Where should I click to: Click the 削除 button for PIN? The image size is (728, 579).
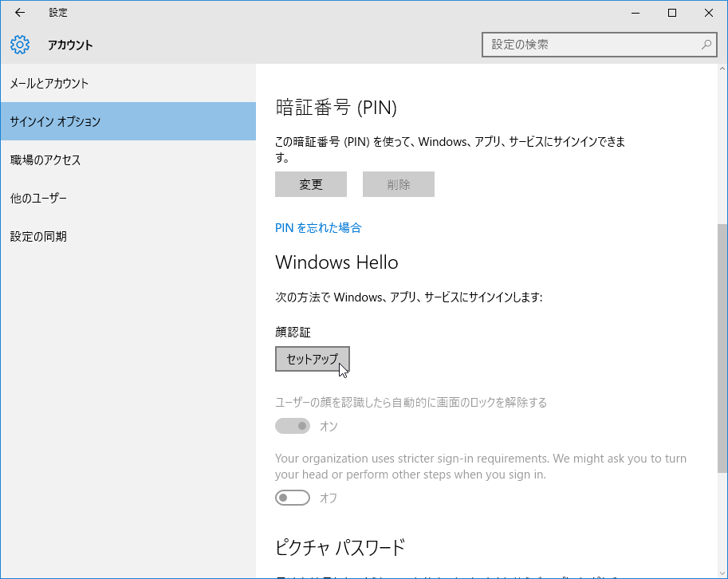pyautogui.click(x=399, y=184)
